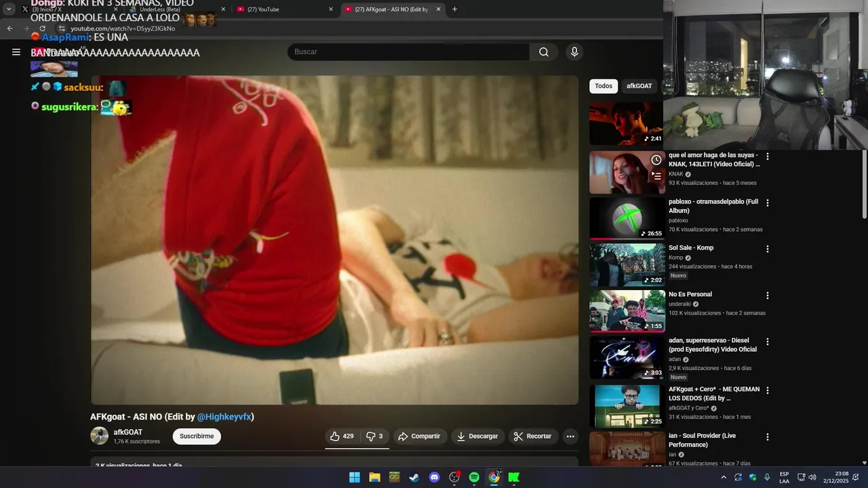Image resolution: width=868 pixels, height=488 pixels.
Task: Open taskbar app left of Steam
Action: (394, 477)
